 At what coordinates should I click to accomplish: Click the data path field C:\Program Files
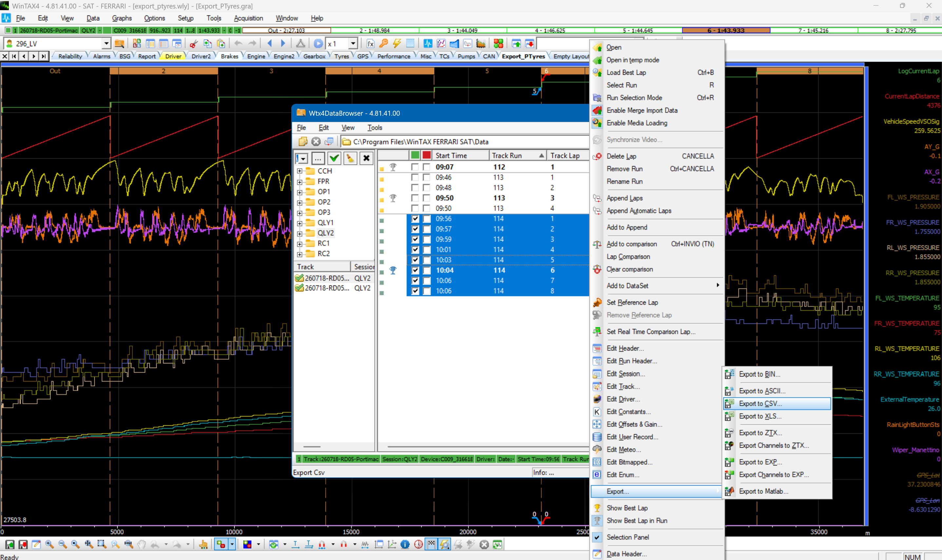click(464, 142)
